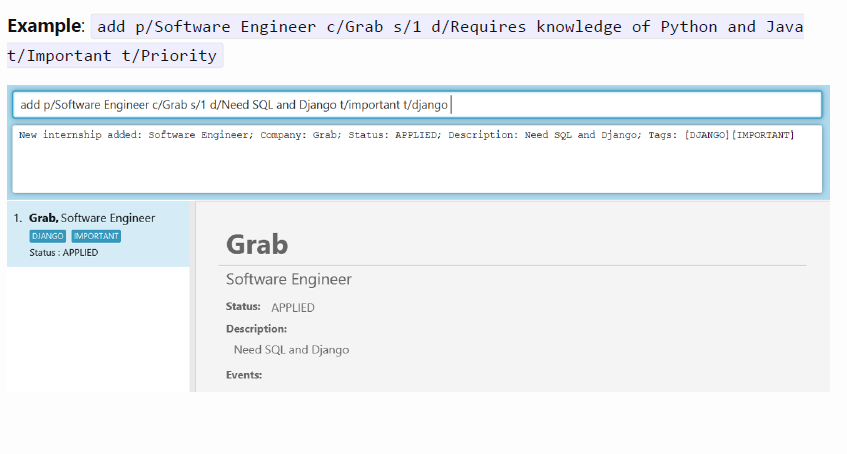847x454 pixels.
Task: Click the example command code starting 'add p/Software Engineer'
Action: click(x=448, y=26)
